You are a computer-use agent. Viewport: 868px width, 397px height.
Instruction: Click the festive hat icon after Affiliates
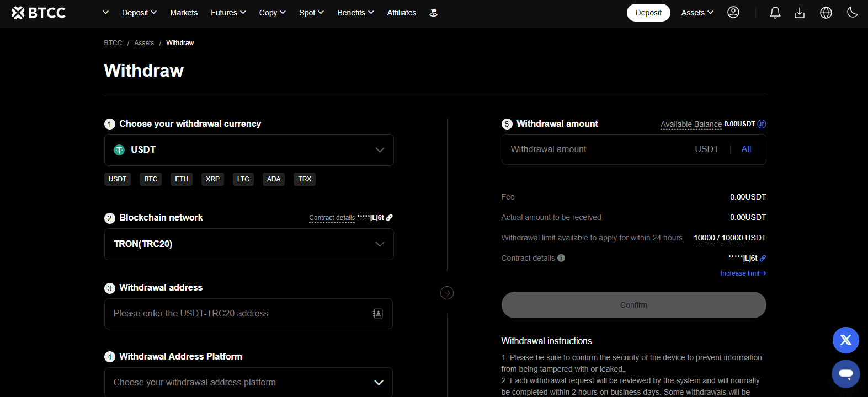[x=434, y=13]
